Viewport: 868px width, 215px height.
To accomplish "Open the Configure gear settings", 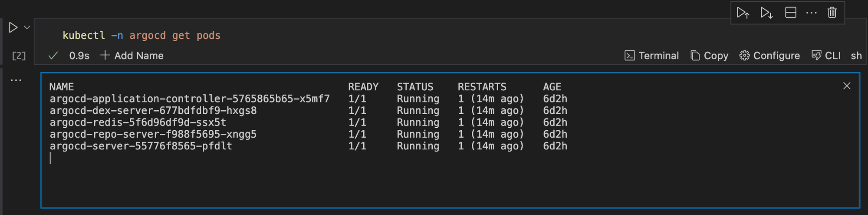I will pos(769,56).
